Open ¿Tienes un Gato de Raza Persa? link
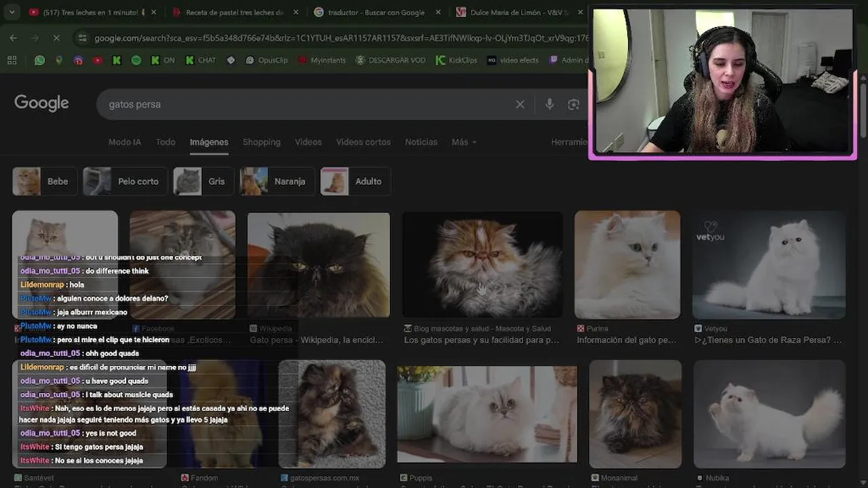 [768, 340]
